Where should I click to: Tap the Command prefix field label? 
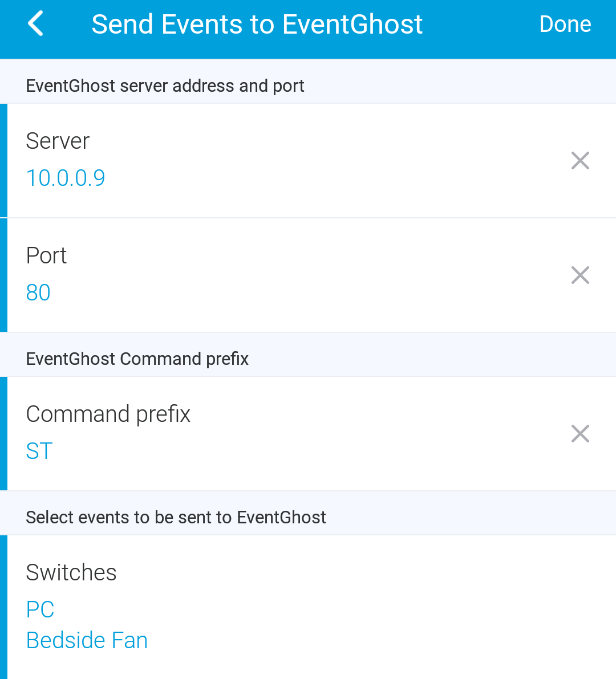click(x=108, y=414)
